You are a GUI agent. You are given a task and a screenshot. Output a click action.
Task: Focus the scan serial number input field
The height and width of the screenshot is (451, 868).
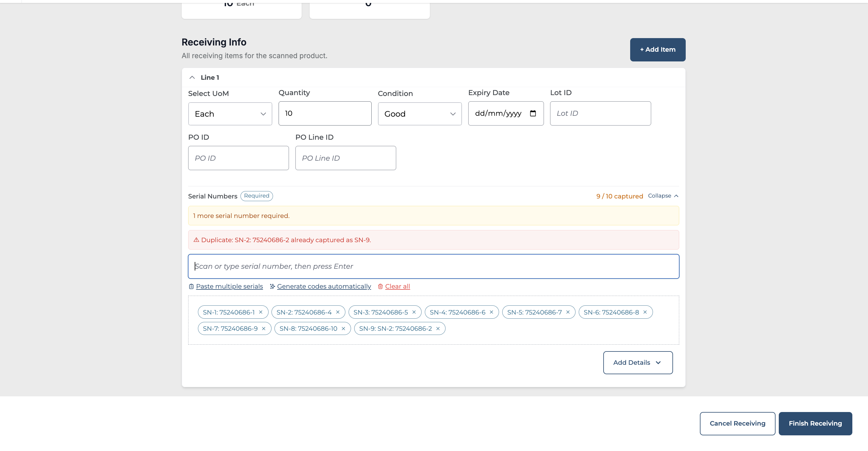pyautogui.click(x=433, y=266)
